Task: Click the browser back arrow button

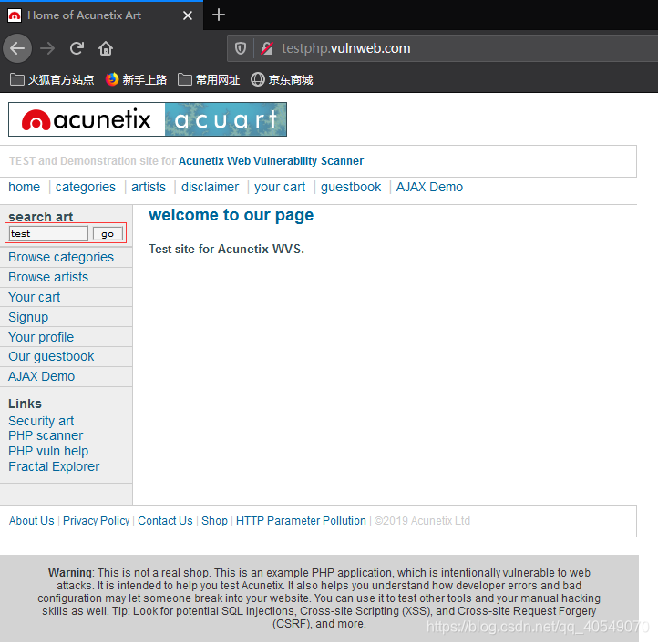Action: coord(17,48)
